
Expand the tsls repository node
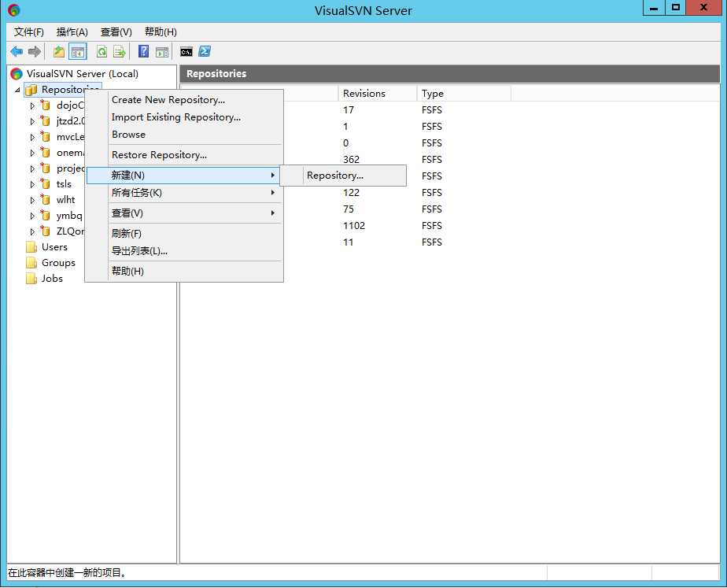coord(32,184)
